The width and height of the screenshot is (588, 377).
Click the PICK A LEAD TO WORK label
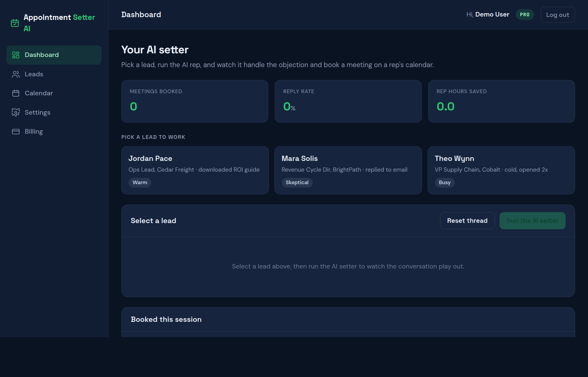click(x=153, y=137)
